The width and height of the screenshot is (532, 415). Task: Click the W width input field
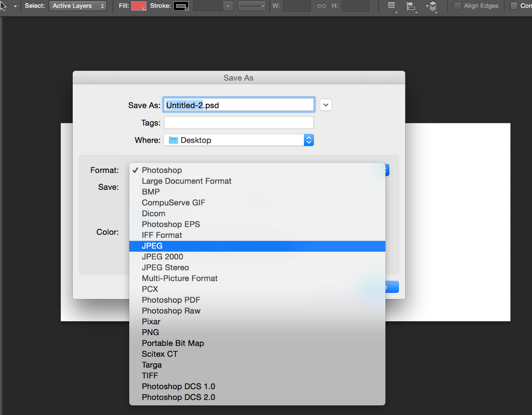[x=297, y=6]
